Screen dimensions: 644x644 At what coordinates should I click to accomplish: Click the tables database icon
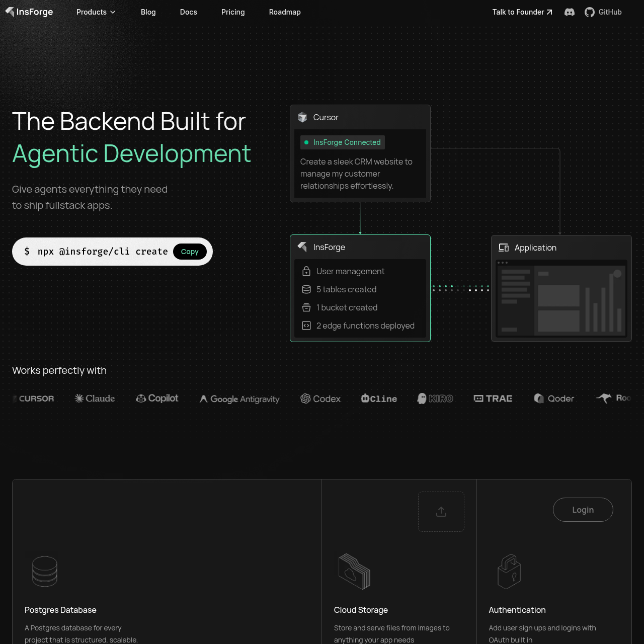pyautogui.click(x=306, y=289)
